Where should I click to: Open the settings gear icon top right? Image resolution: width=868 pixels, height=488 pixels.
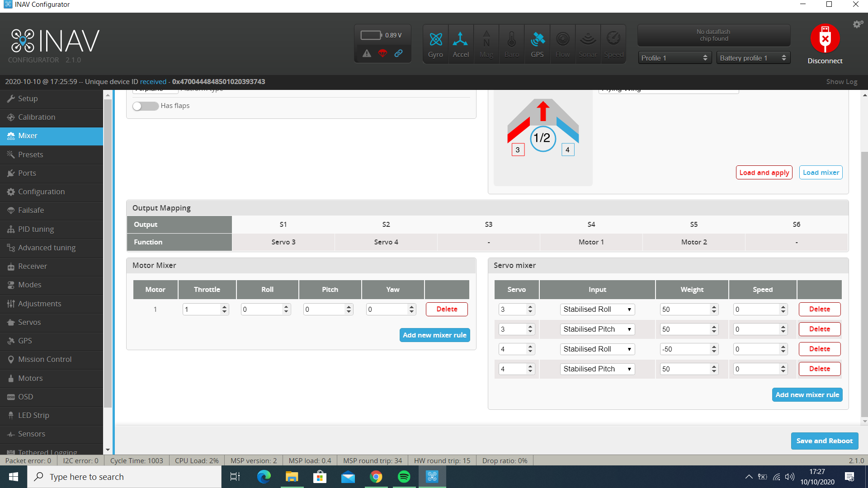[858, 24]
